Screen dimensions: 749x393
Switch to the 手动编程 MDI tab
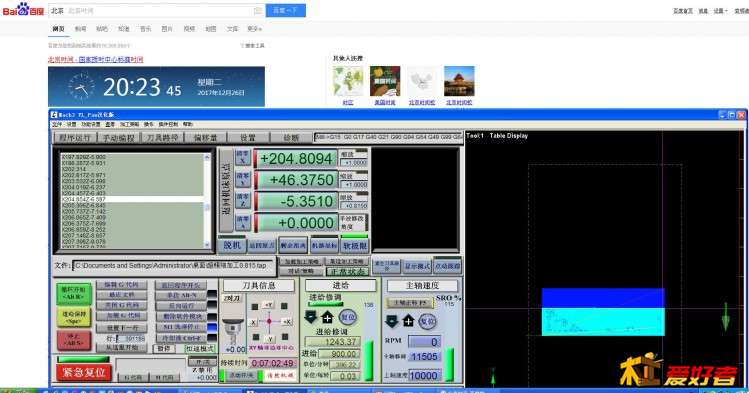(x=118, y=138)
